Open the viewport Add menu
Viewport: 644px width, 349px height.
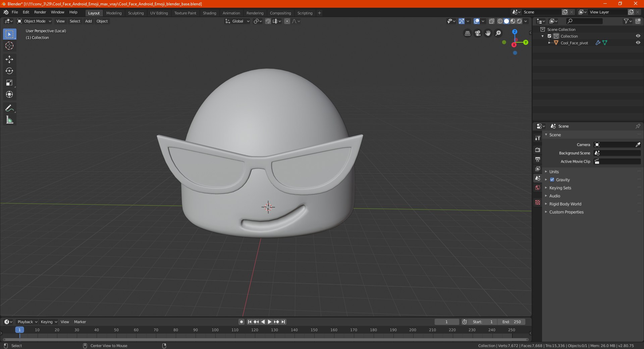88,21
